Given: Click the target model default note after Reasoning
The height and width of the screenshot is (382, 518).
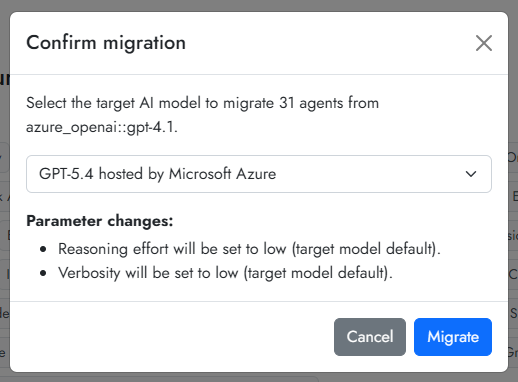Looking at the screenshot, I should [366, 249].
